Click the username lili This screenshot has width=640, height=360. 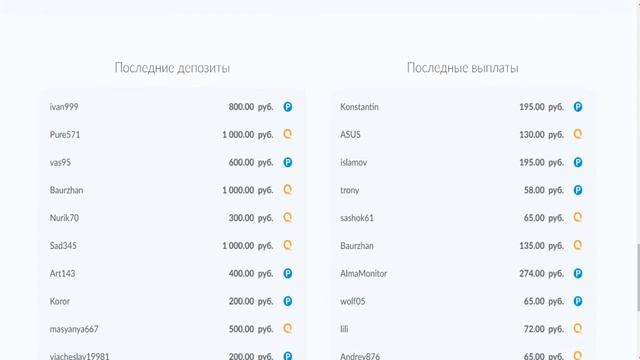click(344, 329)
